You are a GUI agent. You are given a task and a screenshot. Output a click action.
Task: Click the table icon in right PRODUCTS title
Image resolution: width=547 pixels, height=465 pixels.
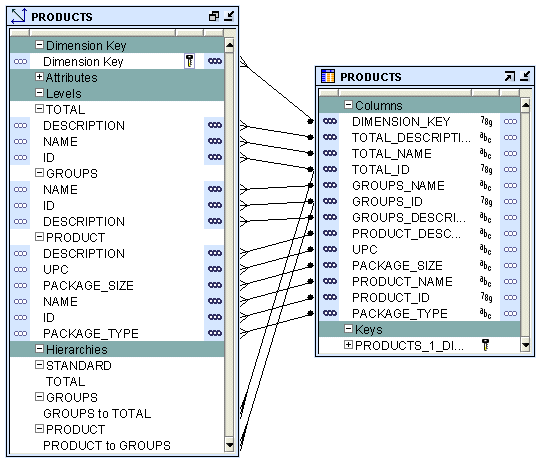pyautogui.click(x=328, y=76)
